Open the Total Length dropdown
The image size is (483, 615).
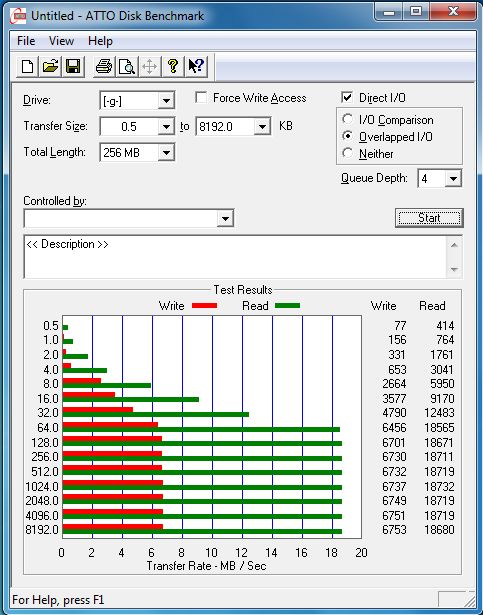[166, 152]
